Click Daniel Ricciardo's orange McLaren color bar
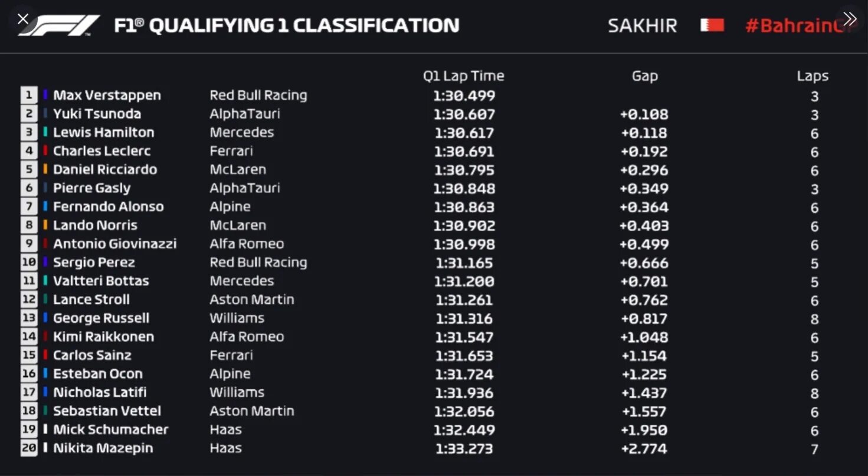868x476 pixels. [45, 169]
